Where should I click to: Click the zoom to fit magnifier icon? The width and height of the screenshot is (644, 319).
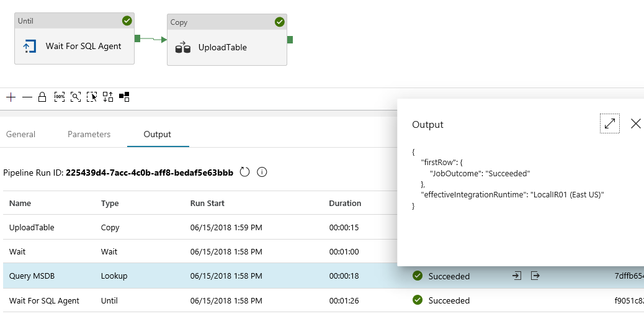tap(76, 97)
